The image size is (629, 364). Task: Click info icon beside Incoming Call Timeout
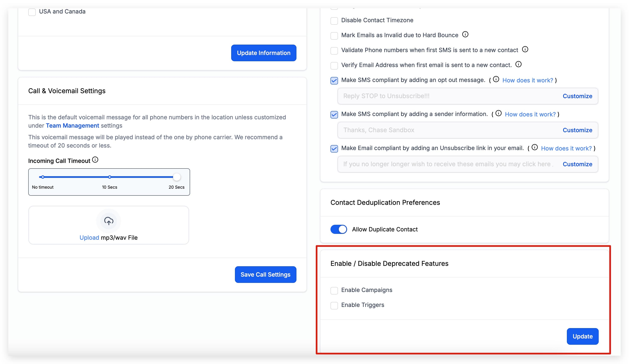(x=95, y=160)
